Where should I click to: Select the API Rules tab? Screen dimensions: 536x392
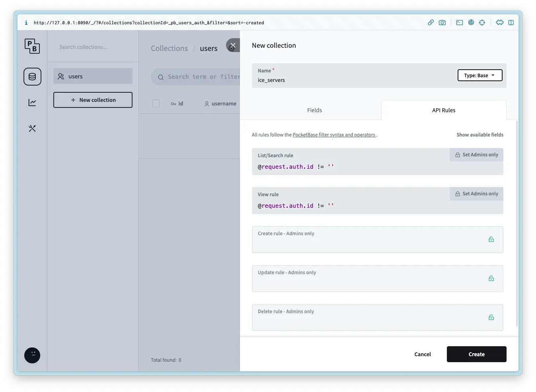[x=443, y=110]
